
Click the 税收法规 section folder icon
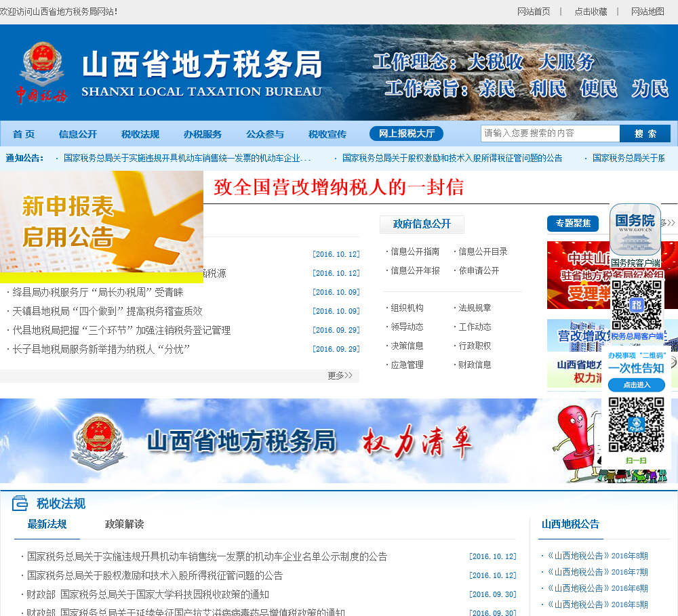coord(20,504)
